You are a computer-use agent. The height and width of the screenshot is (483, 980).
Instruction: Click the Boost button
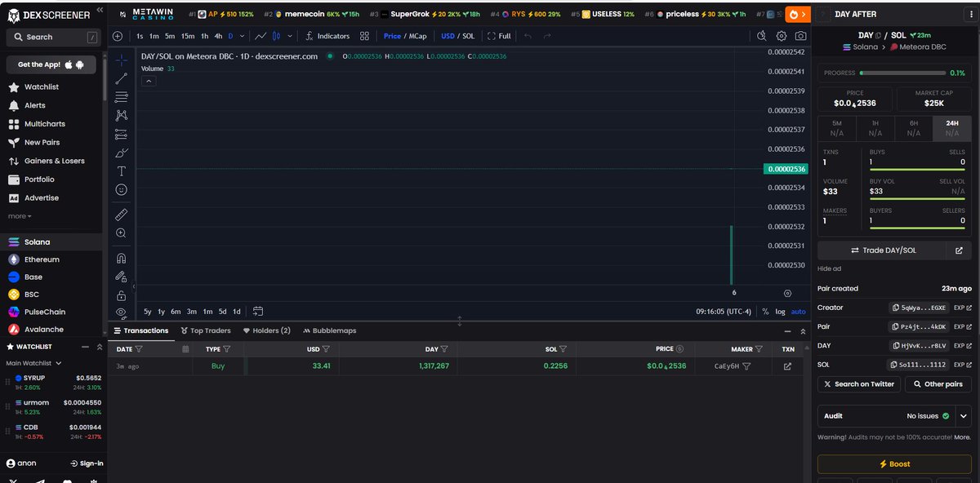[x=895, y=464]
